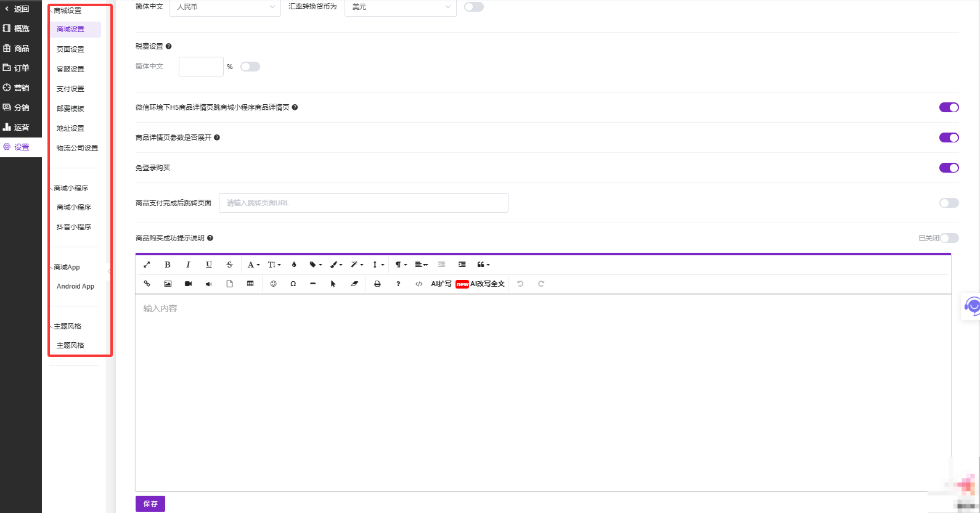This screenshot has height=513, width=980.
Task: Click the fullscreen expand icon in editor toolbar
Action: tap(147, 265)
